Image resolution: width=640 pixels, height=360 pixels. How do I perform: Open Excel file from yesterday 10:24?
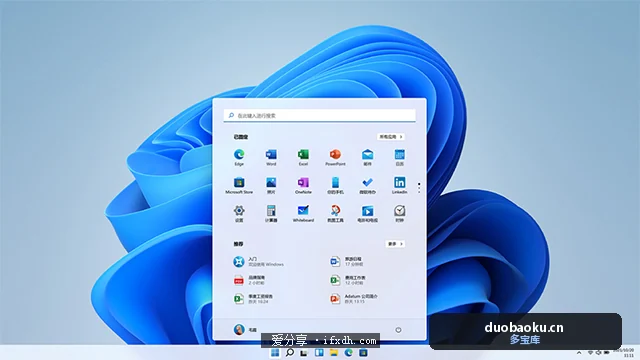click(253, 299)
